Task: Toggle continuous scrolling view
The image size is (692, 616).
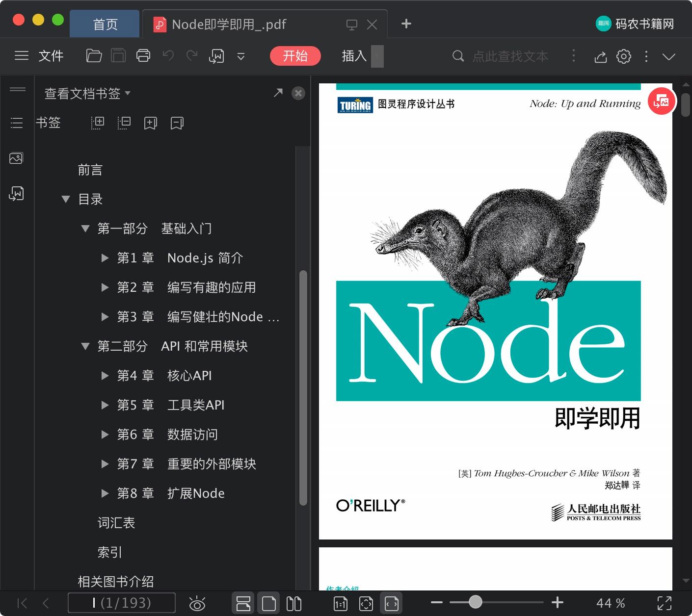Action: click(x=243, y=603)
